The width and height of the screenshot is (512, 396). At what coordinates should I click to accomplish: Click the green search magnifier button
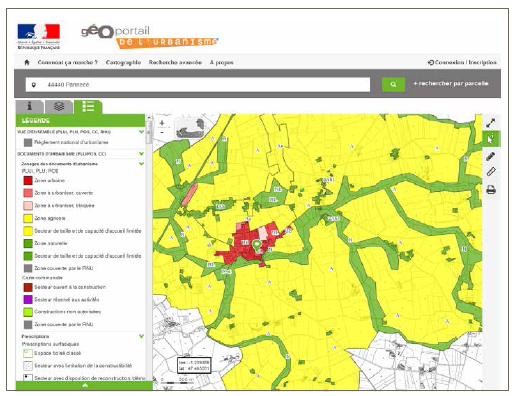pos(393,84)
